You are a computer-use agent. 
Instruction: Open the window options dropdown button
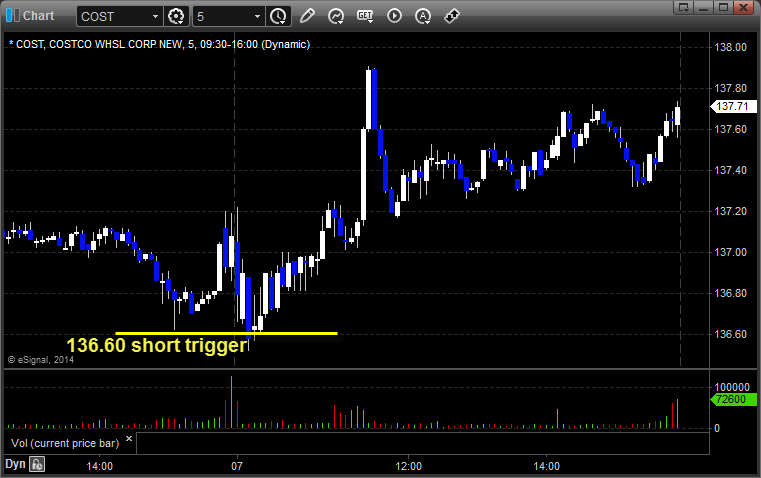click(684, 7)
